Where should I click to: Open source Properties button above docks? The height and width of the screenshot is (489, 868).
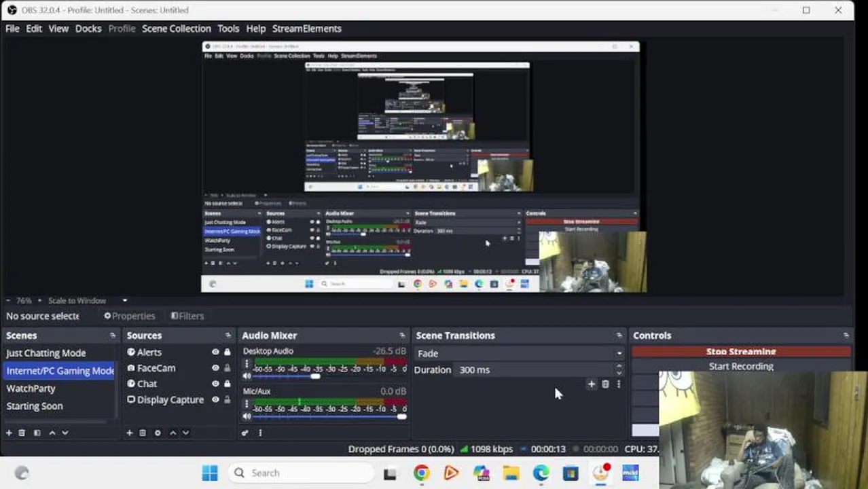click(130, 316)
